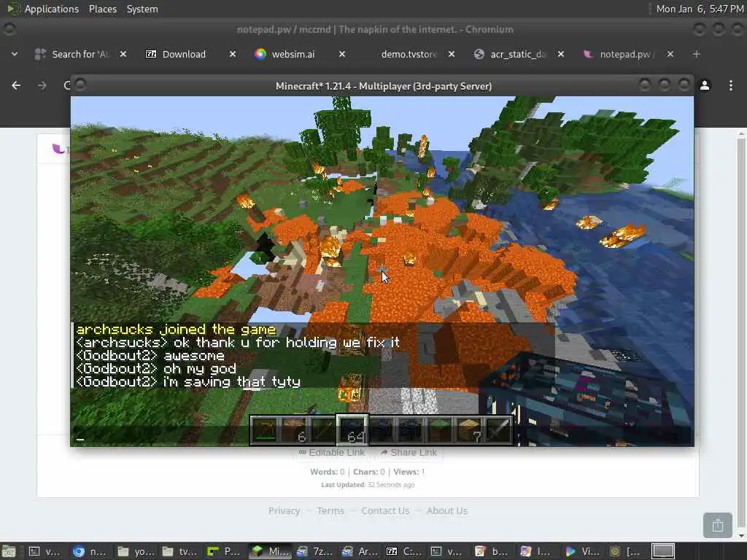Screen dimensions: 747x560
Task: Close the demo.tvstore tab
Action: 451,54
